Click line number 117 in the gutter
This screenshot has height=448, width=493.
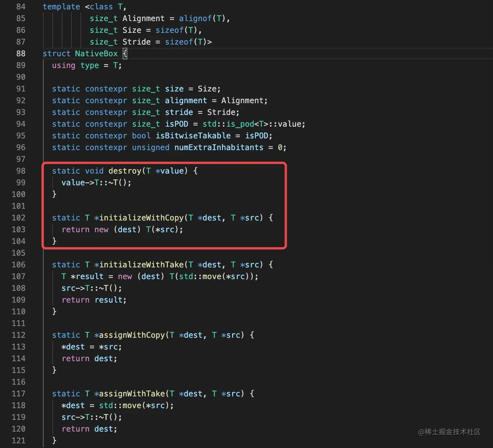click(18, 394)
